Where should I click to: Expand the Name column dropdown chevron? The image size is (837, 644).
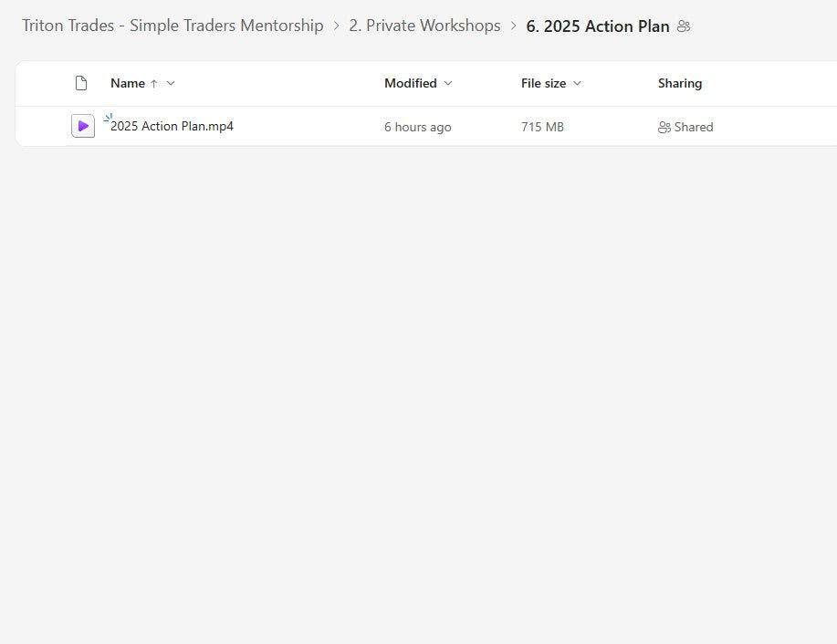click(x=171, y=84)
